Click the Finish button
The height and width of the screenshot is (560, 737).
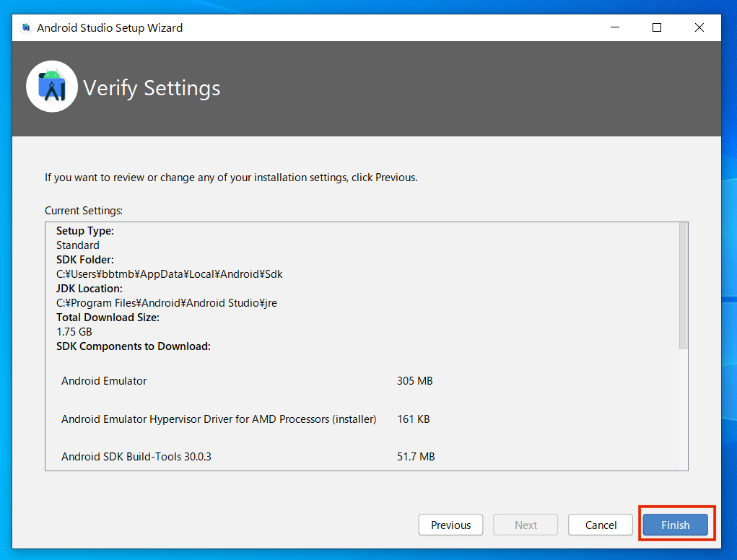click(675, 525)
